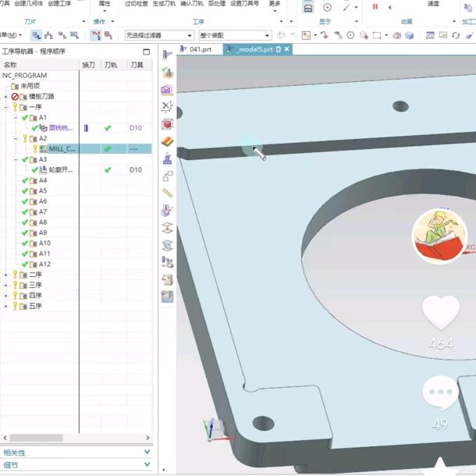Screen dimensions: 476x476
Task: Select the A5 operation group
Action: click(x=43, y=191)
